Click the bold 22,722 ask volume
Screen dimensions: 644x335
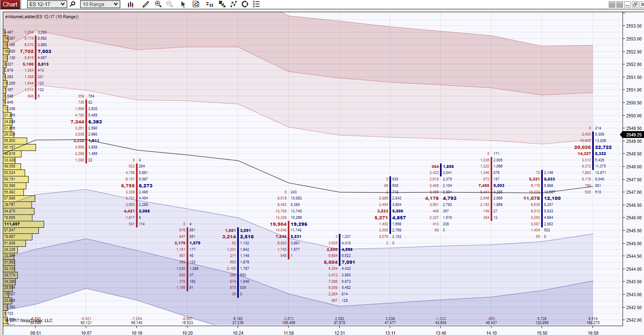pos(603,147)
